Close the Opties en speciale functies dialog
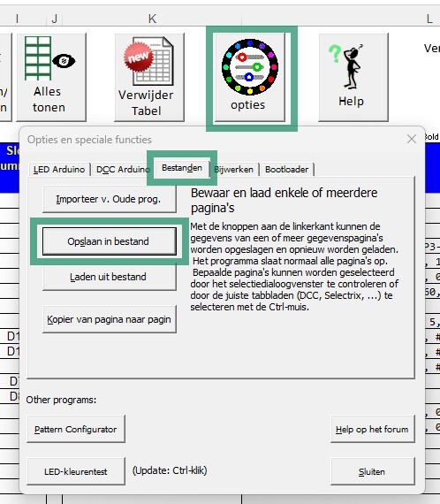The image size is (440, 504). coord(412,139)
